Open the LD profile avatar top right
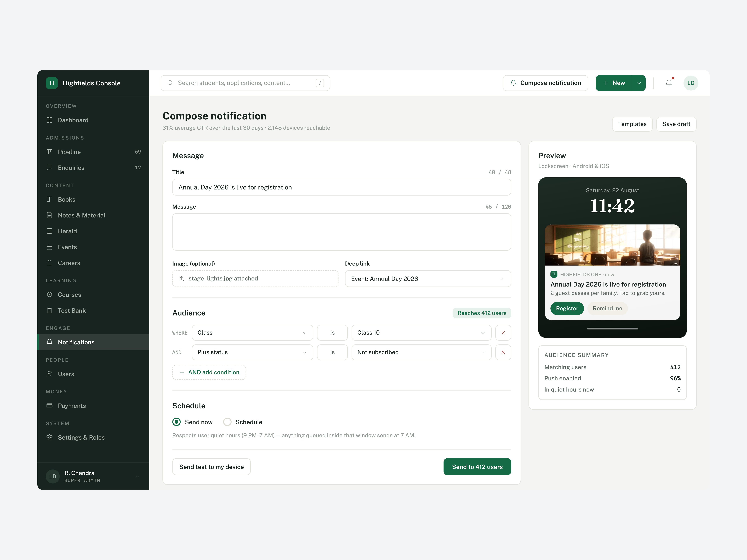This screenshot has width=747, height=560. (691, 83)
